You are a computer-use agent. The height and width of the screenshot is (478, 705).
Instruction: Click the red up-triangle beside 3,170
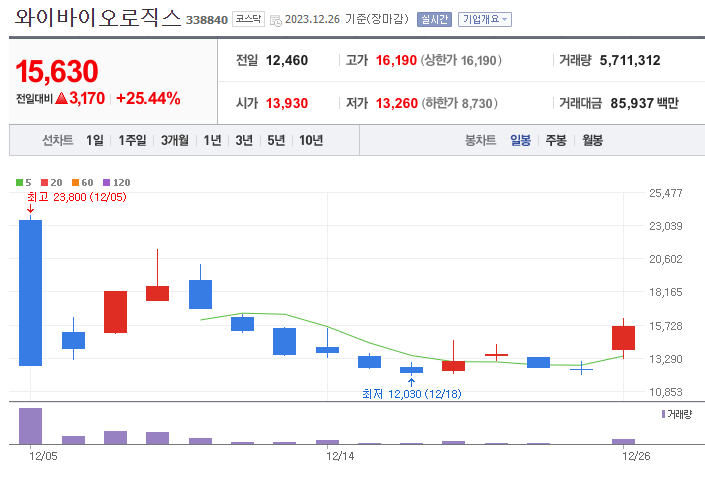point(61,98)
